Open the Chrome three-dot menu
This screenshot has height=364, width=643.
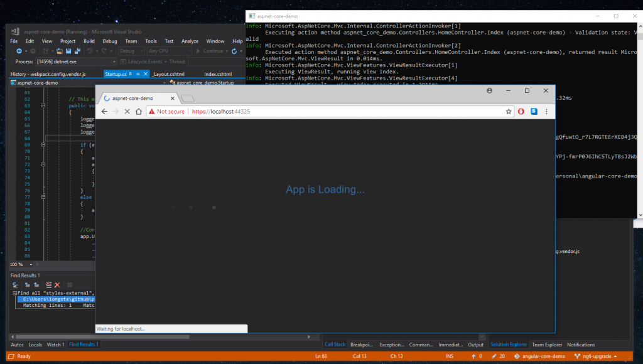pos(546,111)
